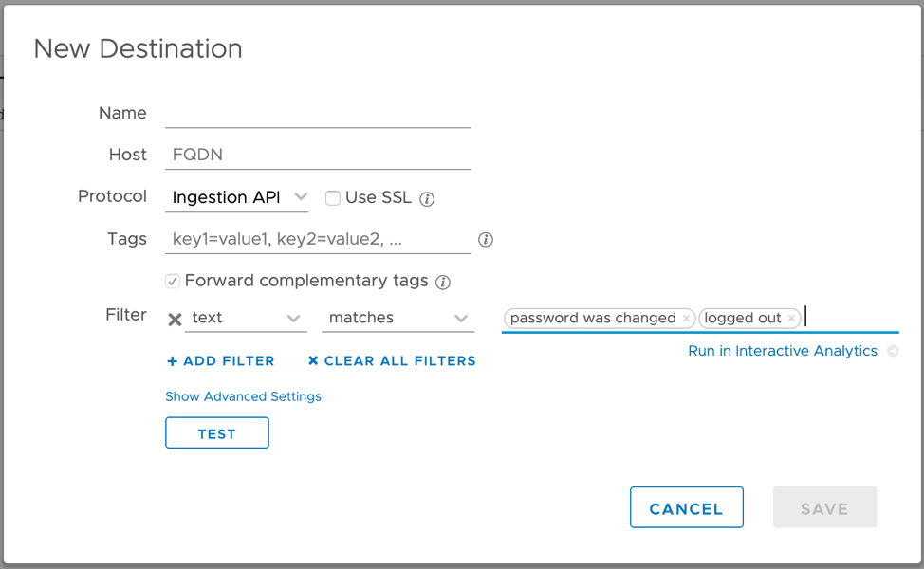Toggle Forward complementary tags checkbox

[173, 281]
